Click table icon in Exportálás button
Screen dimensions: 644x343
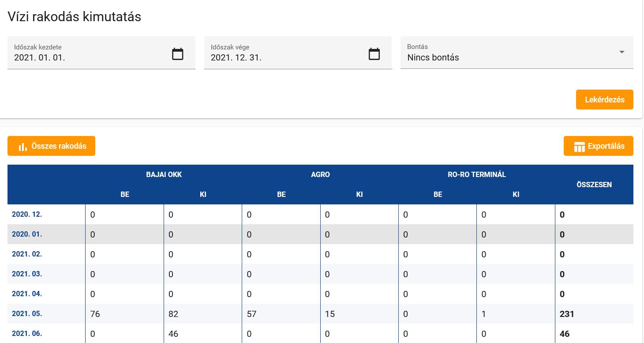[579, 147]
